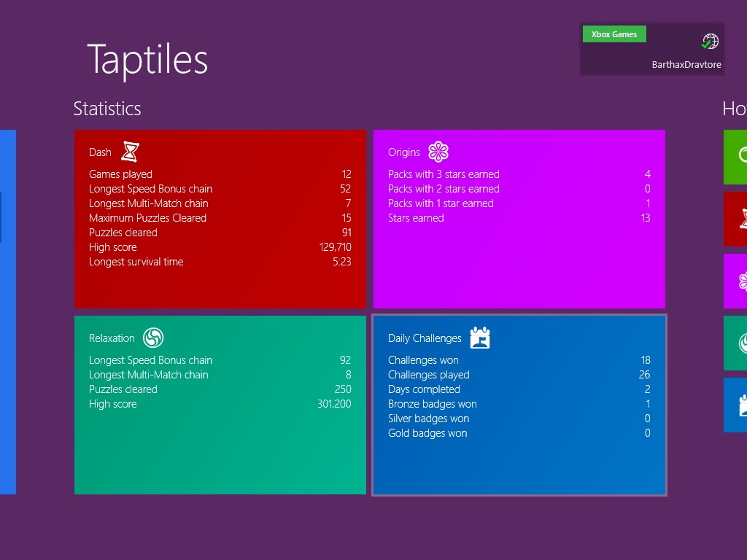Click the Xbox sign-in globe icon
The height and width of the screenshot is (560, 747).
pyautogui.click(x=710, y=42)
